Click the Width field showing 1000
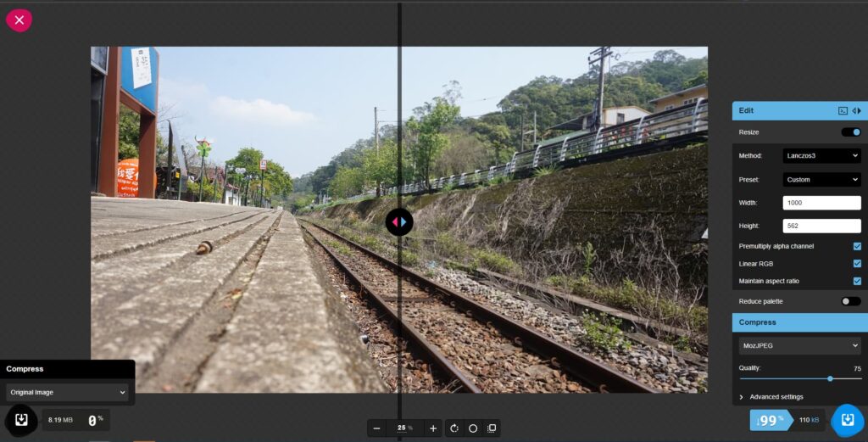Image resolution: width=868 pixels, height=442 pixels. [821, 203]
